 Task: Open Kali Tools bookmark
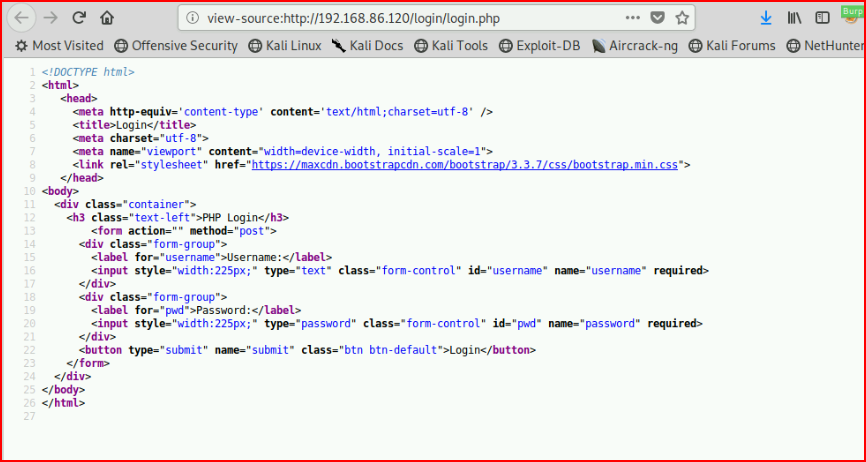coord(451,46)
